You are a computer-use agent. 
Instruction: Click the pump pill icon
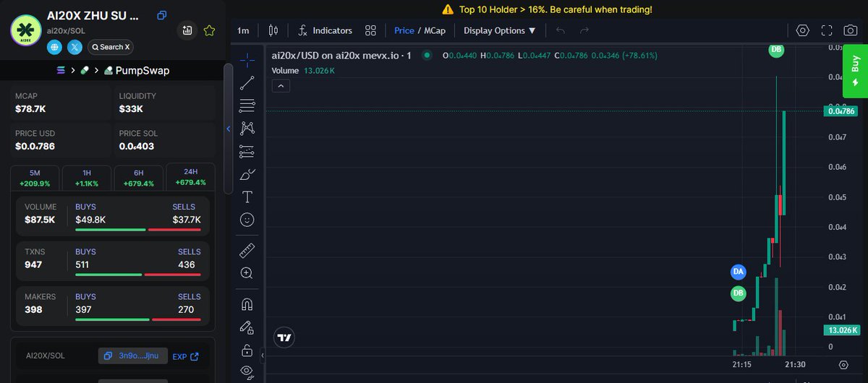click(x=85, y=71)
